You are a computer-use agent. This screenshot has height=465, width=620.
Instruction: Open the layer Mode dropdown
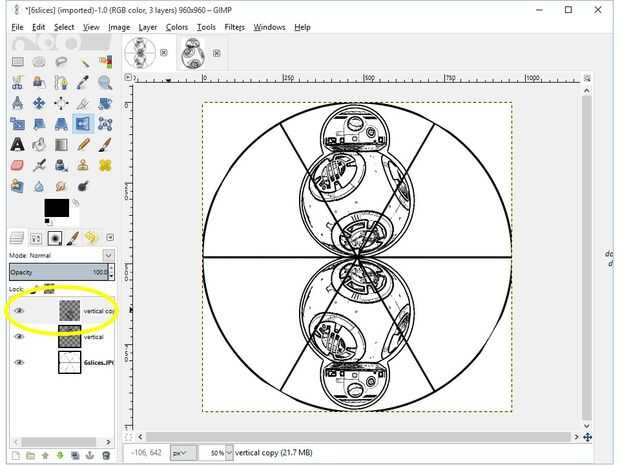pos(108,255)
